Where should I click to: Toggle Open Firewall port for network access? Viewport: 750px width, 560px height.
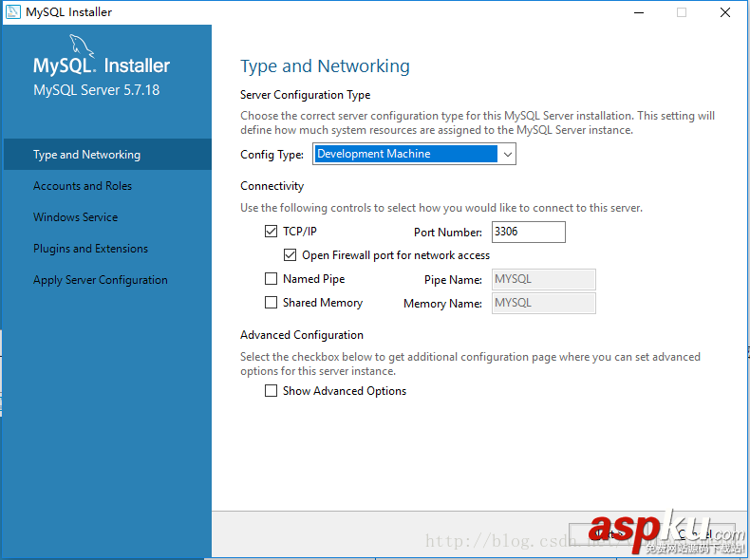[x=291, y=255]
